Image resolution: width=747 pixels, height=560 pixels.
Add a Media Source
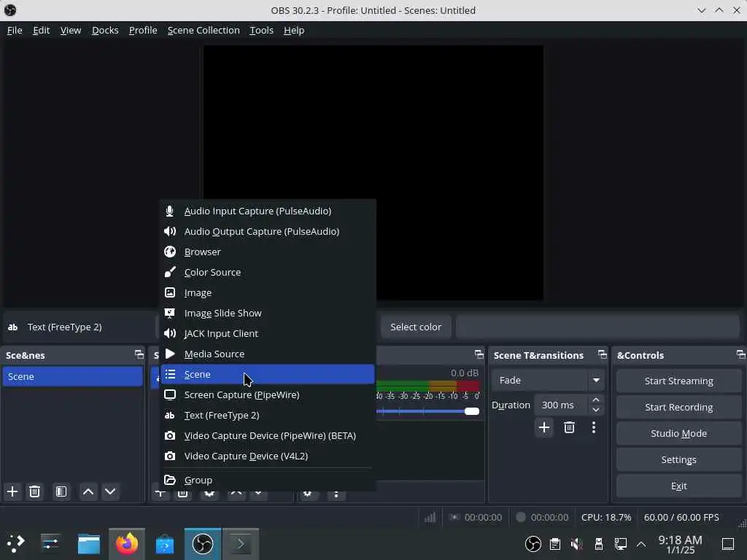click(x=268, y=354)
